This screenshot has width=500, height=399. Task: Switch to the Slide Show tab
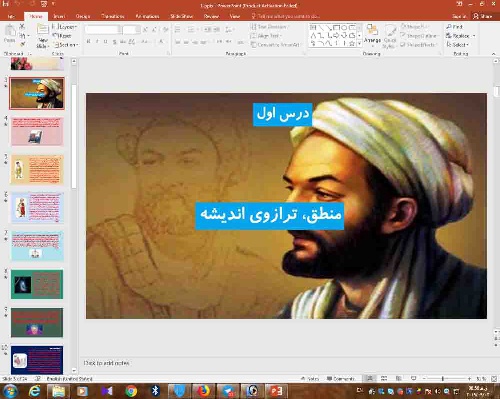[181, 16]
